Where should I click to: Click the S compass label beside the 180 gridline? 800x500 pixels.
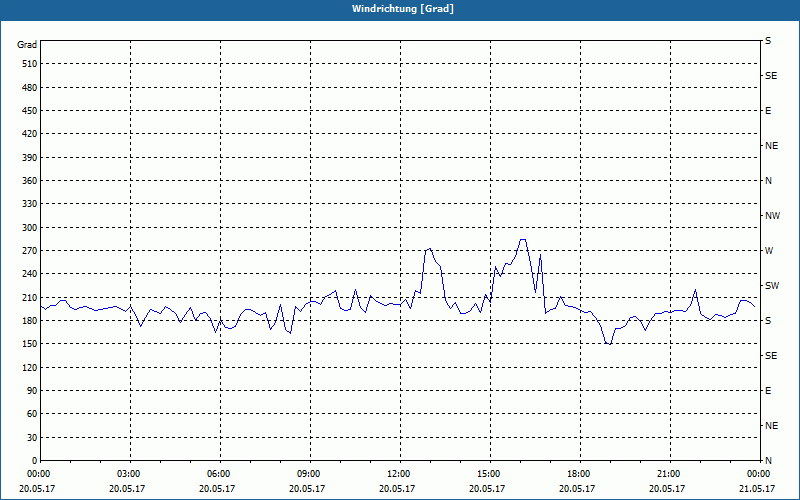[768, 321]
